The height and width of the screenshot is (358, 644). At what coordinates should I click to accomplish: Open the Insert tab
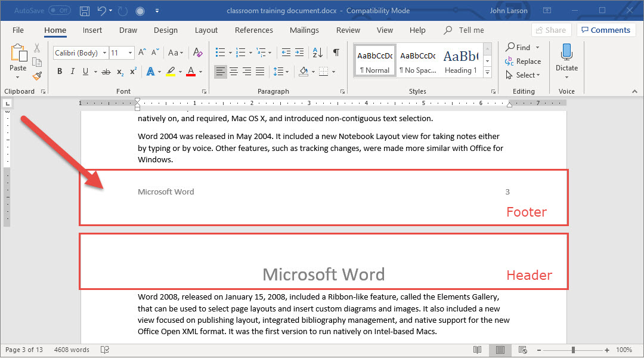(x=92, y=30)
